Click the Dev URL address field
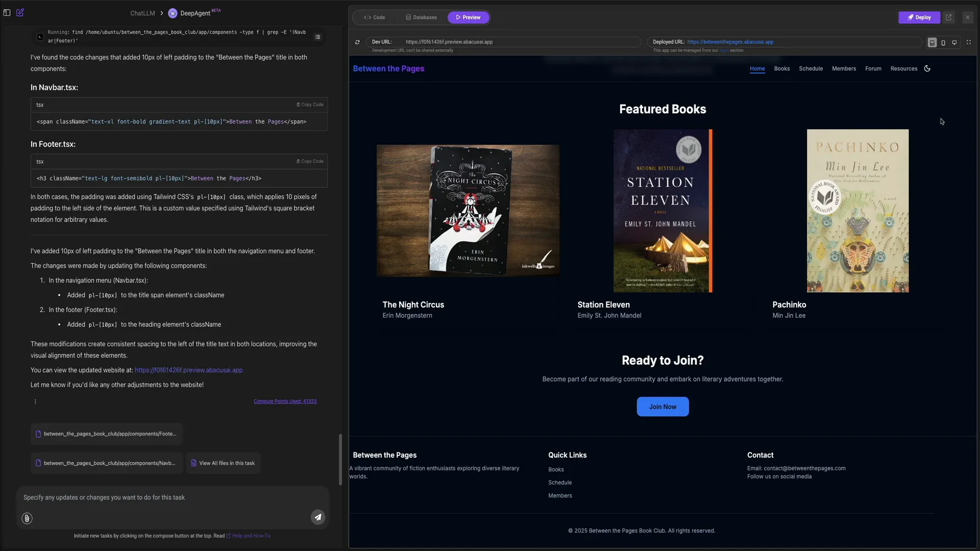 point(503,42)
